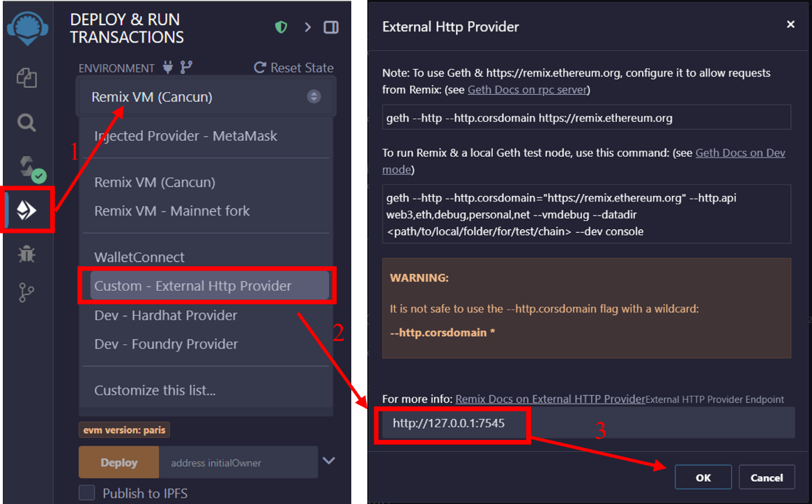Click the right chevron in panel header
This screenshot has height=504, width=812.
coord(307,27)
